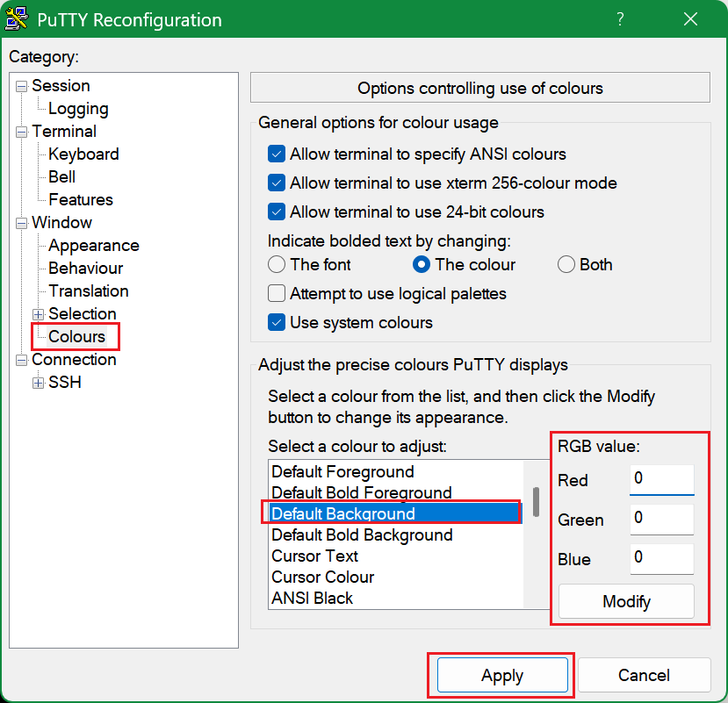Image resolution: width=728 pixels, height=703 pixels.
Task: Open the Terminal category
Action: point(64,132)
